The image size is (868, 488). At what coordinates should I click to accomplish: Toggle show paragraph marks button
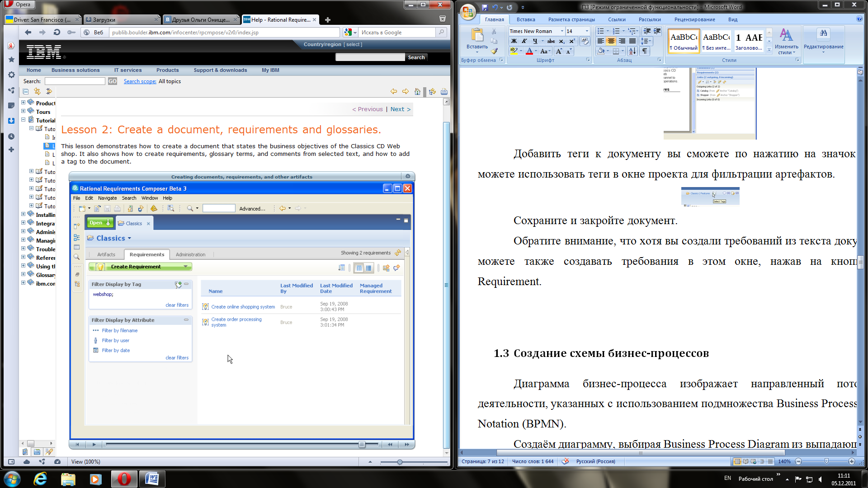(645, 51)
